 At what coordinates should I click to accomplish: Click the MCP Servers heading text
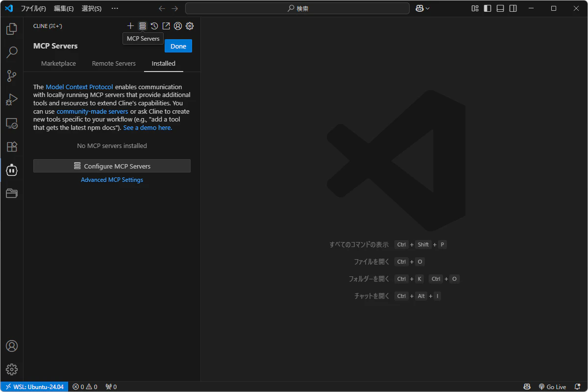(55, 46)
